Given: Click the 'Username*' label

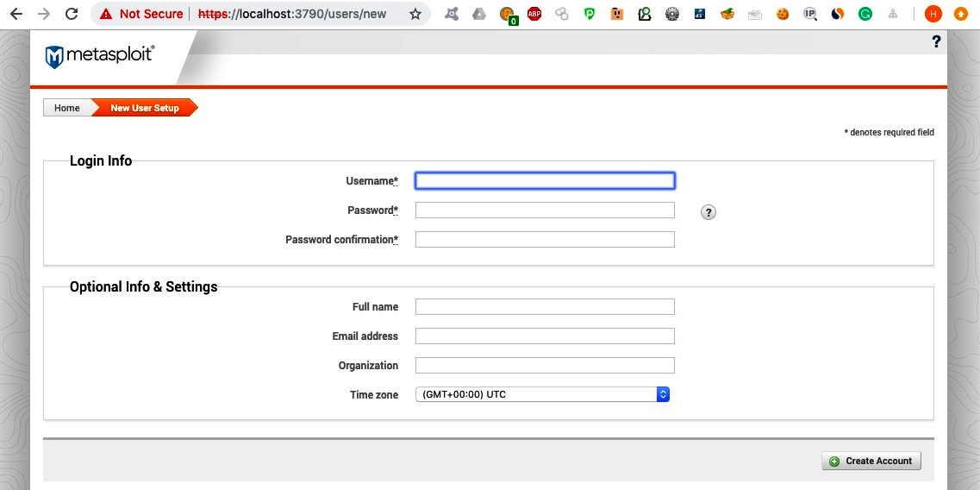Looking at the screenshot, I should coord(371,181).
